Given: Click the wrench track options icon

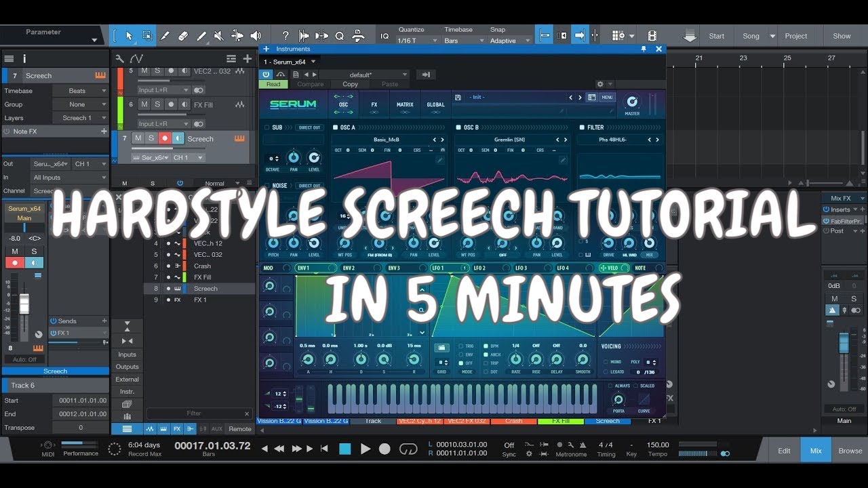Looking at the screenshot, I should tap(120, 59).
